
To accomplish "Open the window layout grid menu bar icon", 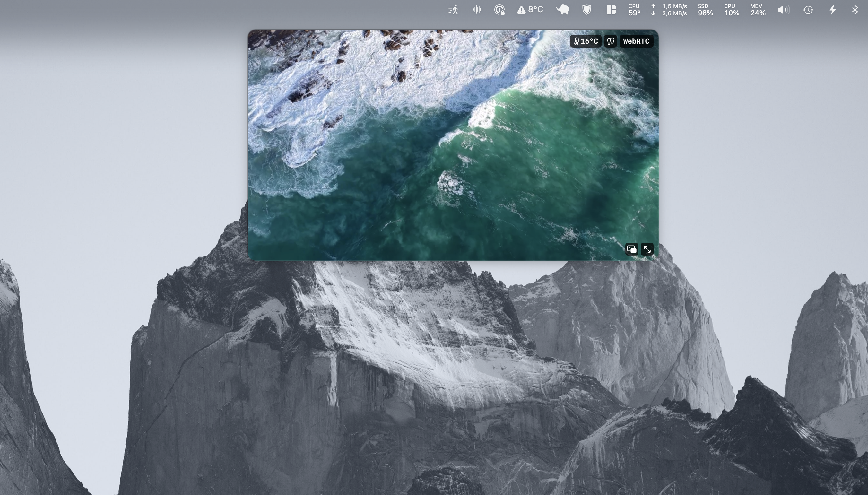I will (611, 10).
